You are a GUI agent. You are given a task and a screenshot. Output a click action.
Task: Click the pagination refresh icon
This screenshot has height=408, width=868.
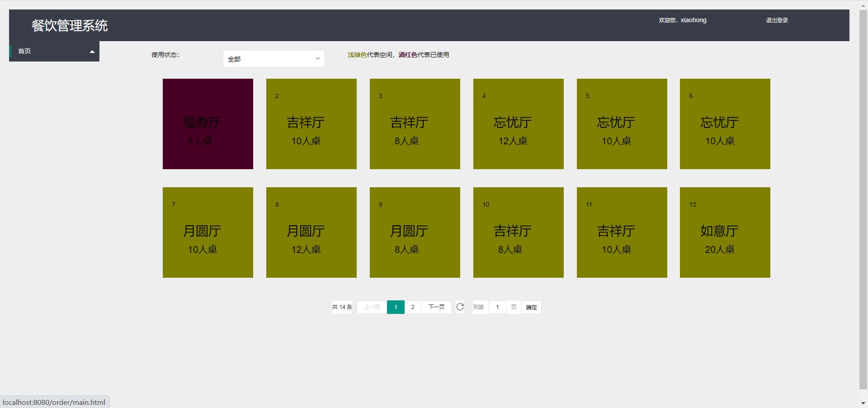[x=460, y=307]
